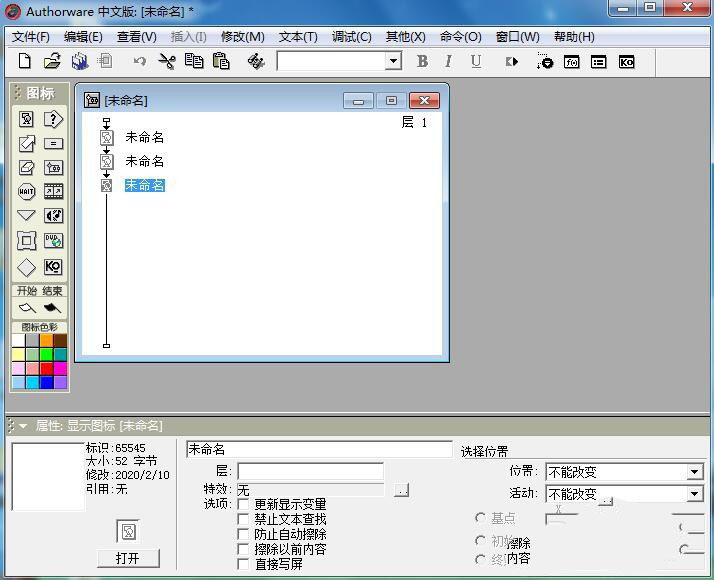
Task: Enable 防止自动擦除 checkbox
Action: click(244, 534)
